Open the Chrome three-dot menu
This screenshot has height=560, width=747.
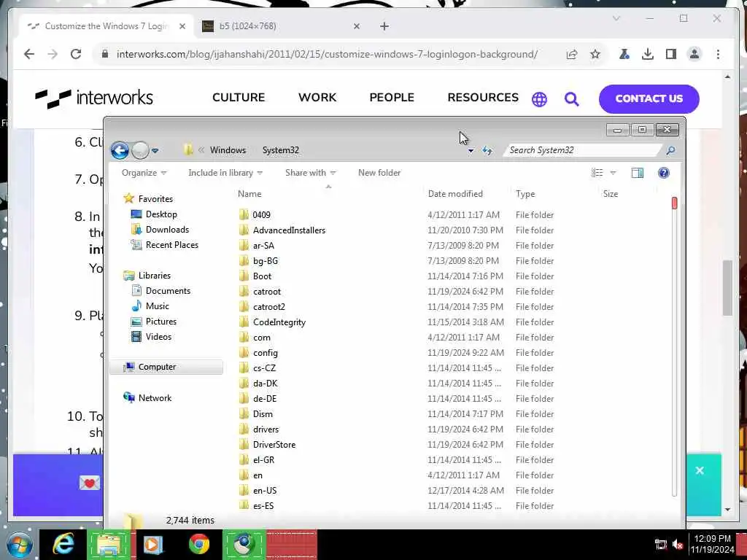coord(718,54)
